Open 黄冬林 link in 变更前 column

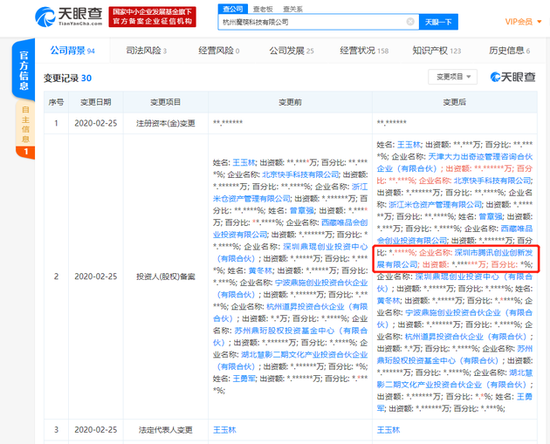(260, 270)
